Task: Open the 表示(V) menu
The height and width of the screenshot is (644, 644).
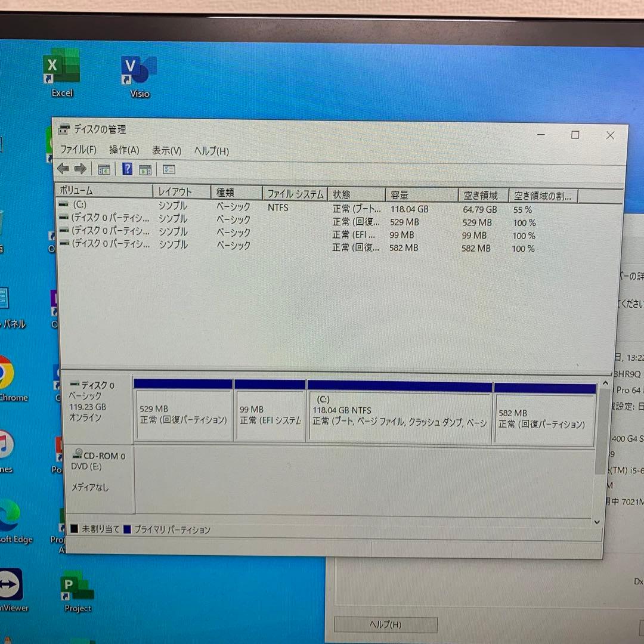Action: (x=166, y=151)
